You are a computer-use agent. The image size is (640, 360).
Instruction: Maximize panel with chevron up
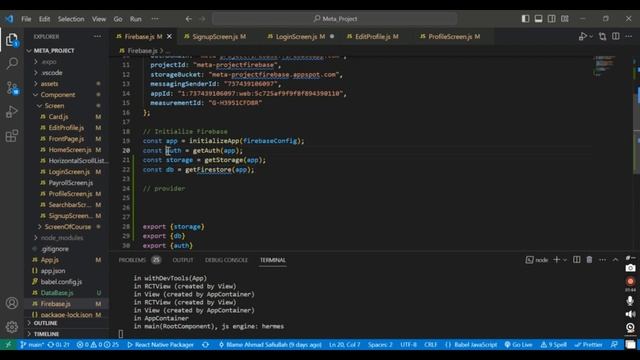(616, 260)
